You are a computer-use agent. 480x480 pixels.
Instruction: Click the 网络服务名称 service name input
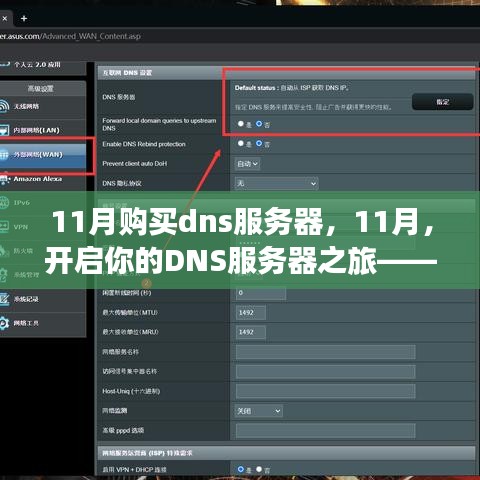[326, 352]
